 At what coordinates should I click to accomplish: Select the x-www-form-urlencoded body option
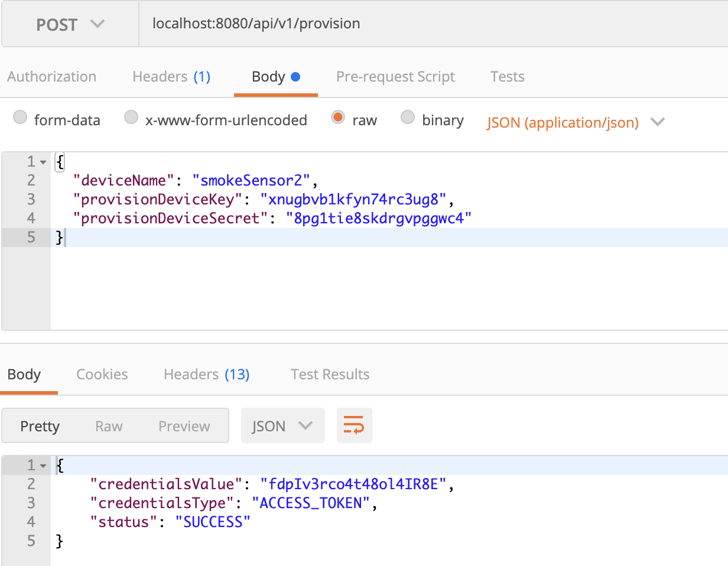131,118
